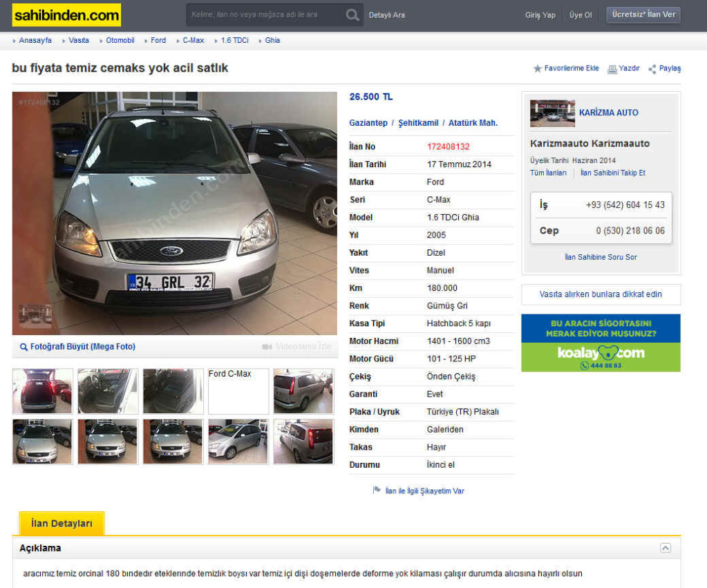This screenshot has width=707, height=588.
Task: Select the İlan Detayları tab
Action: pyautogui.click(x=62, y=524)
